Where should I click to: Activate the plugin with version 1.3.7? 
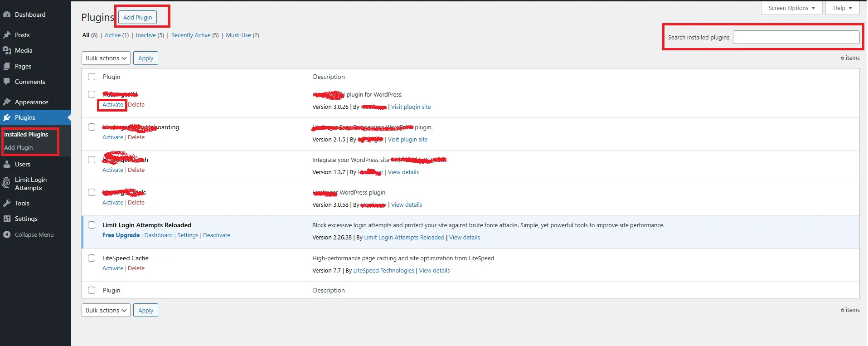[113, 170]
